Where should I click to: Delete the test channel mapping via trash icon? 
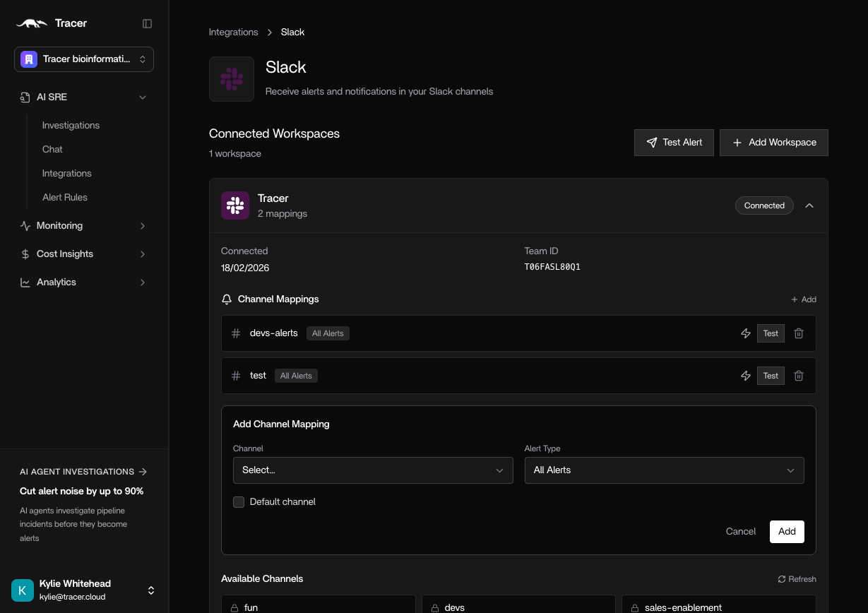click(x=799, y=376)
